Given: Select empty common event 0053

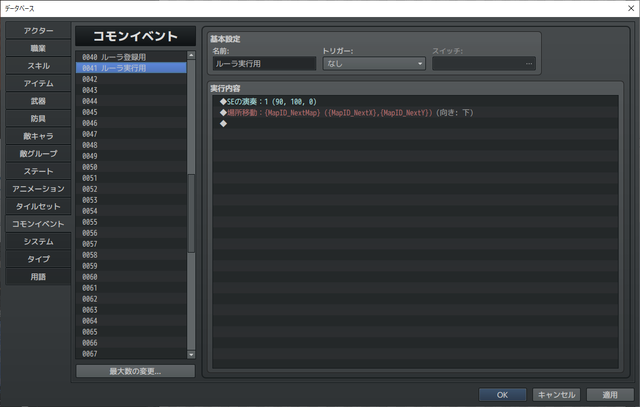Looking at the screenshot, I should [131, 200].
